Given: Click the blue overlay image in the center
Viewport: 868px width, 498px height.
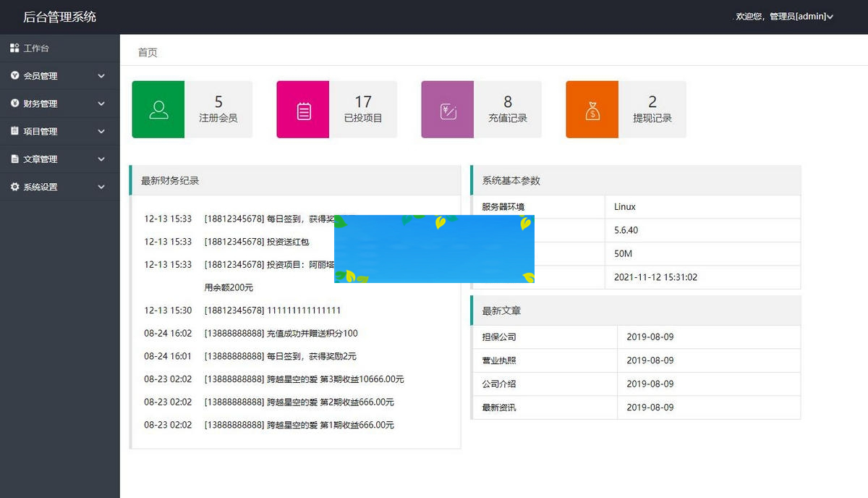Looking at the screenshot, I should click(434, 248).
